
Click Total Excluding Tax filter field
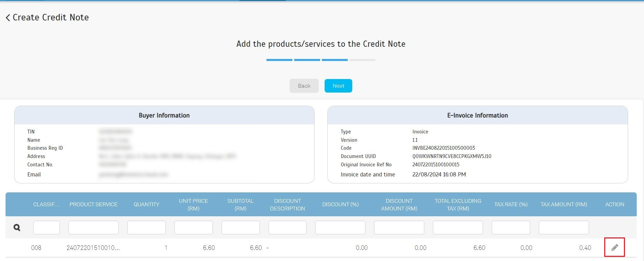pos(458,228)
